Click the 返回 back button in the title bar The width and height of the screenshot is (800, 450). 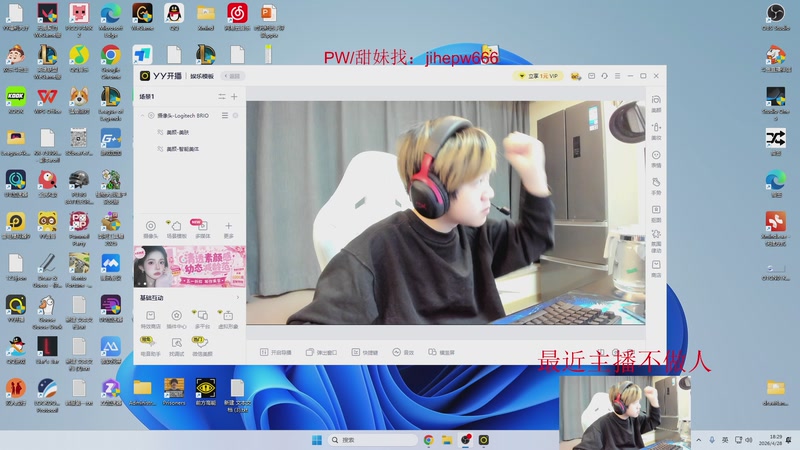click(233, 76)
